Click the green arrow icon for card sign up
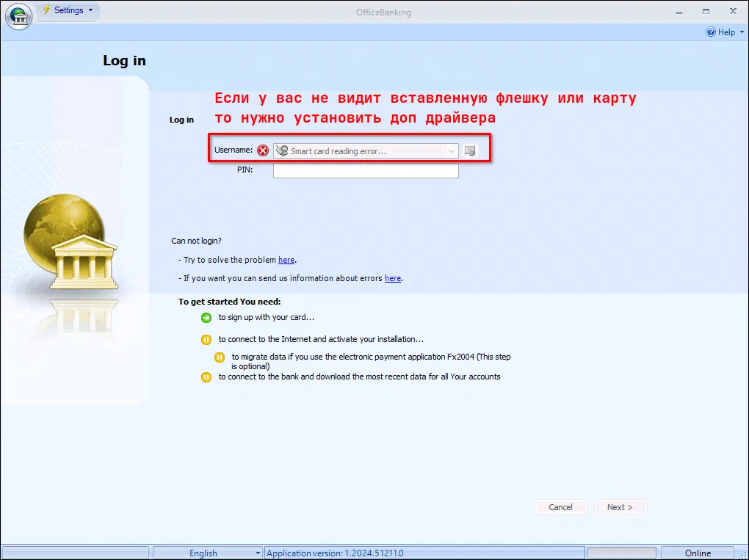Viewport: 749px width, 560px height. pos(206,318)
